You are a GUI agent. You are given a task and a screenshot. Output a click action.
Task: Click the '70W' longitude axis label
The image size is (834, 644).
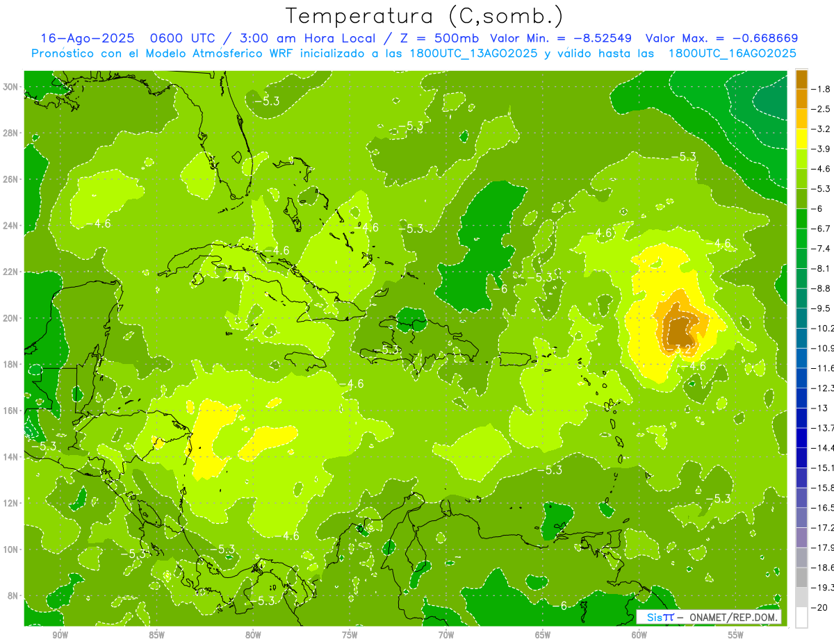pos(446,635)
